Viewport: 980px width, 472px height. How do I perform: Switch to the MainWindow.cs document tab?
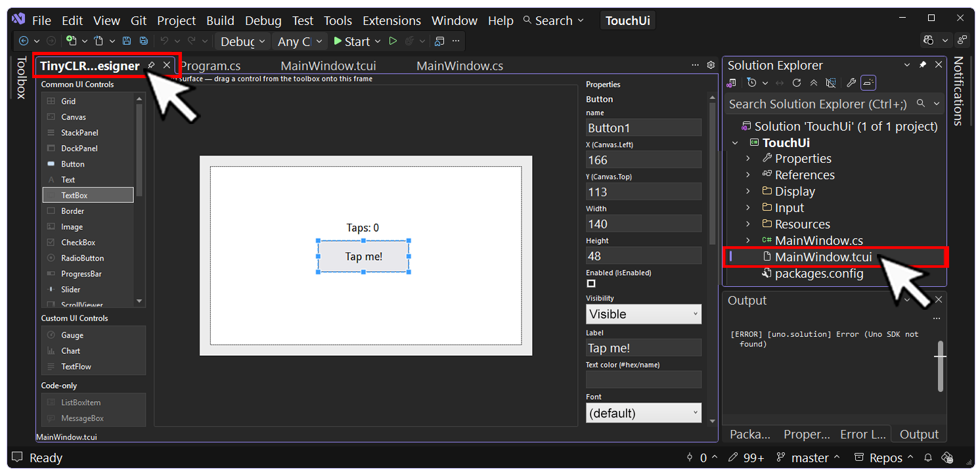460,66
